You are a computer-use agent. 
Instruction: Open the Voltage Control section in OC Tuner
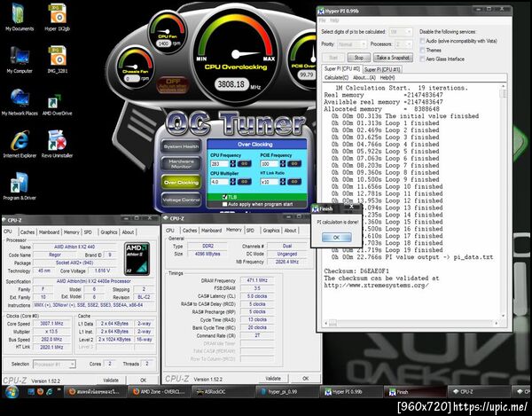coord(181,200)
